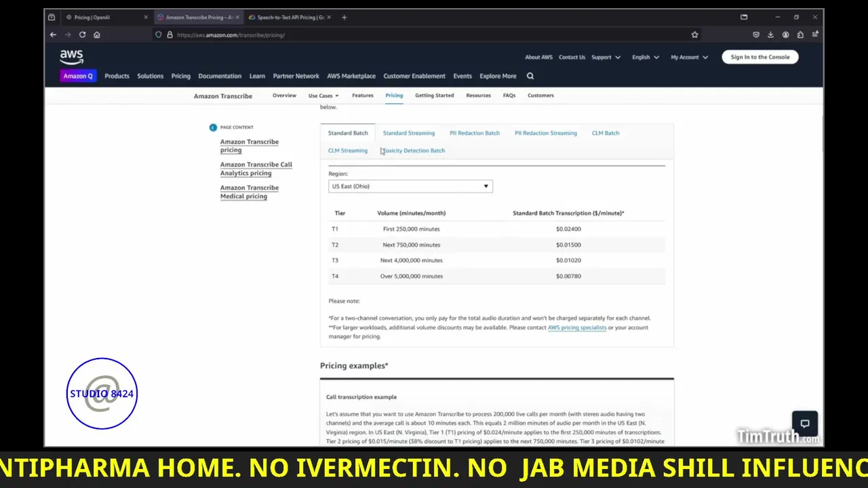Open the Learn menu
Viewport: 868px width, 488px height.
[257, 76]
